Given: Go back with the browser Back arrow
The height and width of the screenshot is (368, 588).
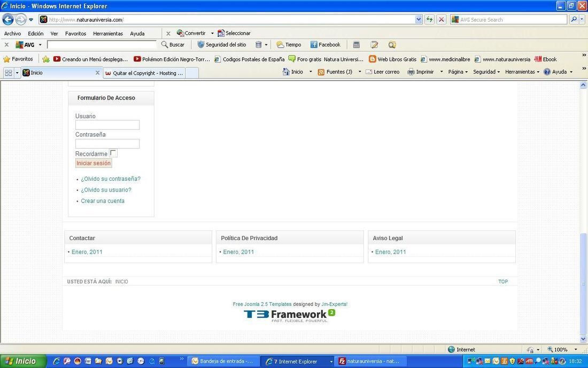Looking at the screenshot, I should (8, 19).
